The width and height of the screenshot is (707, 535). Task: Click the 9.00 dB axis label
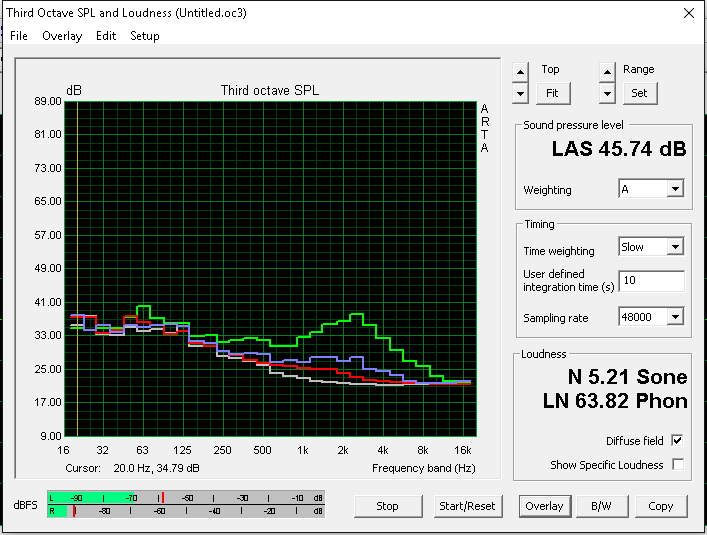coord(50,436)
